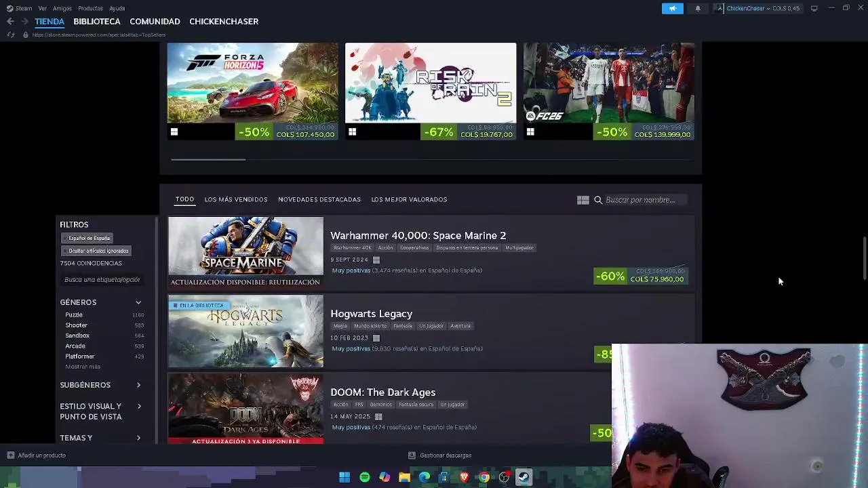Open Spotify from the taskbar
The image size is (868, 488).
coord(365,477)
